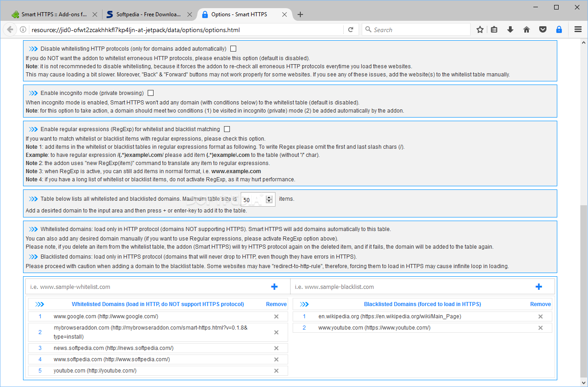
Task: Enable Disable whitelisting HTTP protocols checkbox
Action: 233,49
